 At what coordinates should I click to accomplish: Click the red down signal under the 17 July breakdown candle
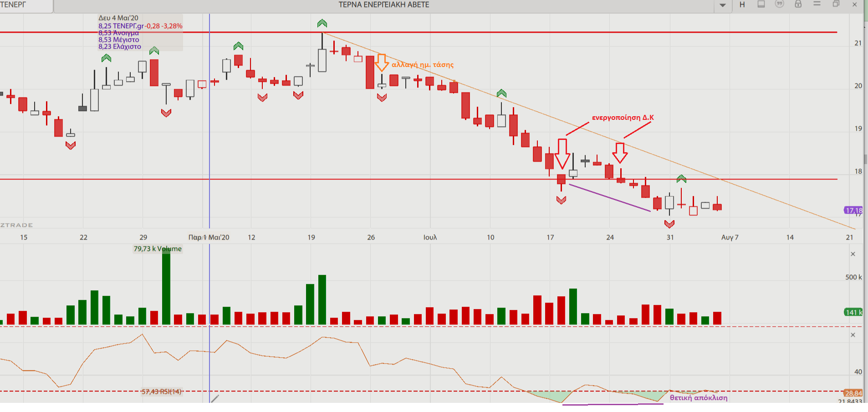point(561,200)
